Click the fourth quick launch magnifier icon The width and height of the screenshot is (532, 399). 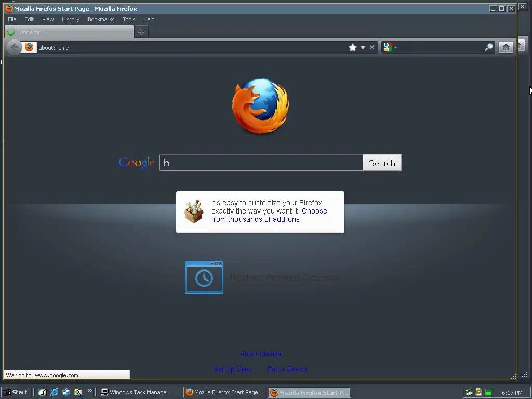pyautogui.click(x=78, y=392)
